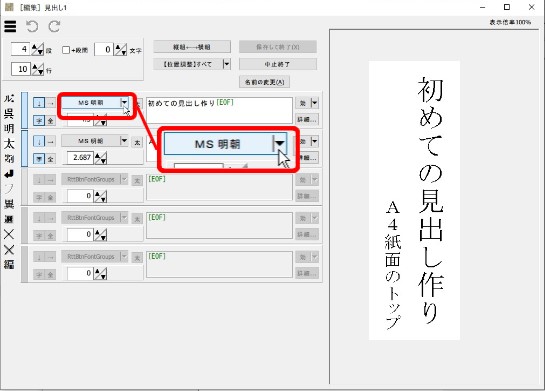The image size is (545, 391).
Task: Toggle bold 太 button in 2.687 row
Action: 137,142
